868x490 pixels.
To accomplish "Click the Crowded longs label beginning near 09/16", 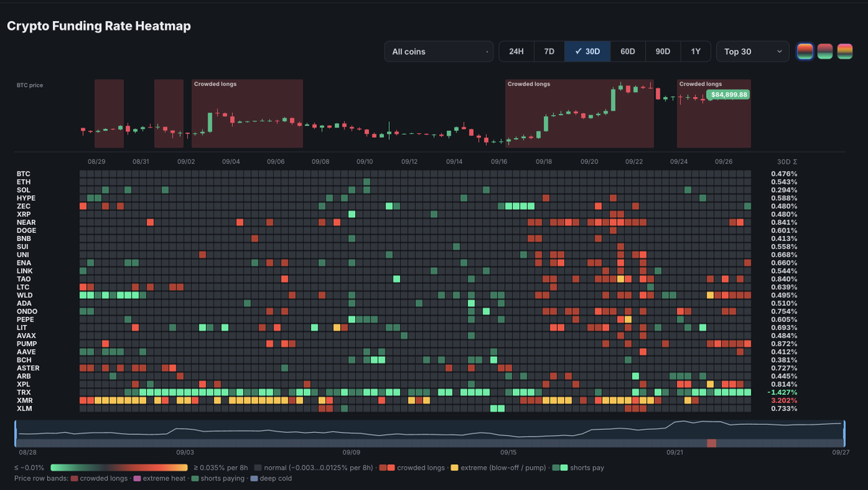I will click(x=529, y=84).
